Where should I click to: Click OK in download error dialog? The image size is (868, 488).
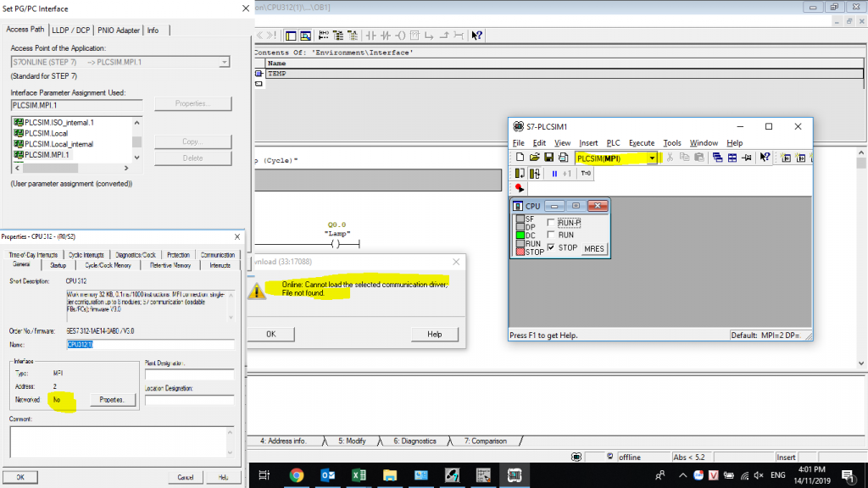pos(270,334)
